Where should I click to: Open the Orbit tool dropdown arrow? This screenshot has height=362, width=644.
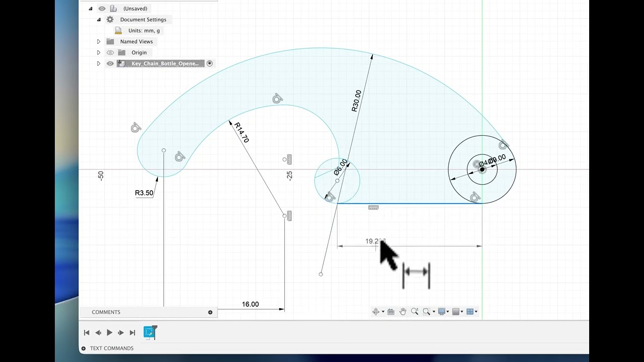point(383,312)
